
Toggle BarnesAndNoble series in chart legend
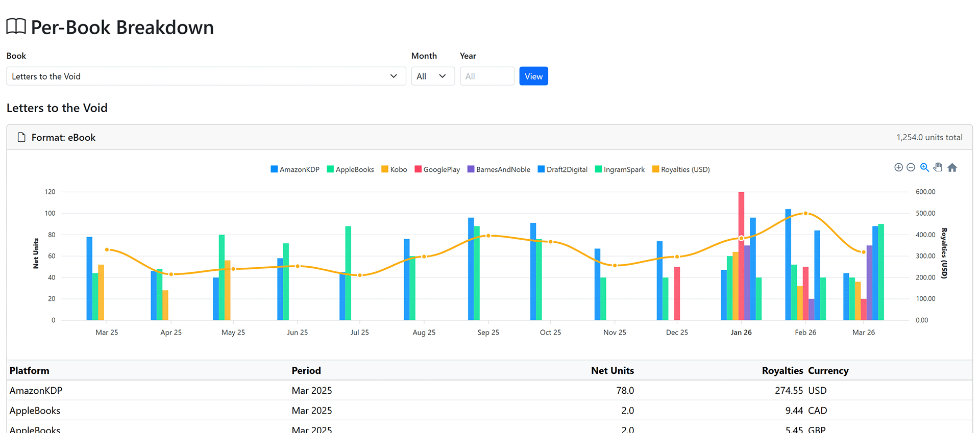coord(499,169)
